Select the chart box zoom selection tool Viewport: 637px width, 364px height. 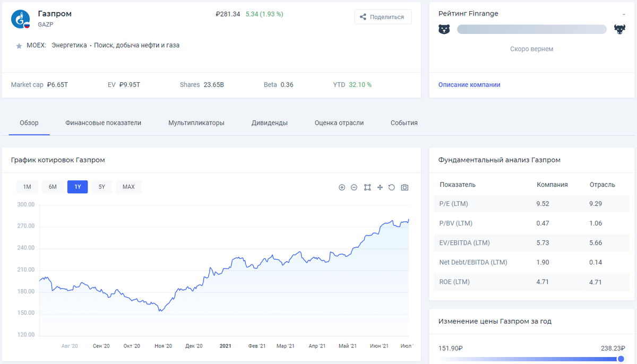(x=367, y=187)
